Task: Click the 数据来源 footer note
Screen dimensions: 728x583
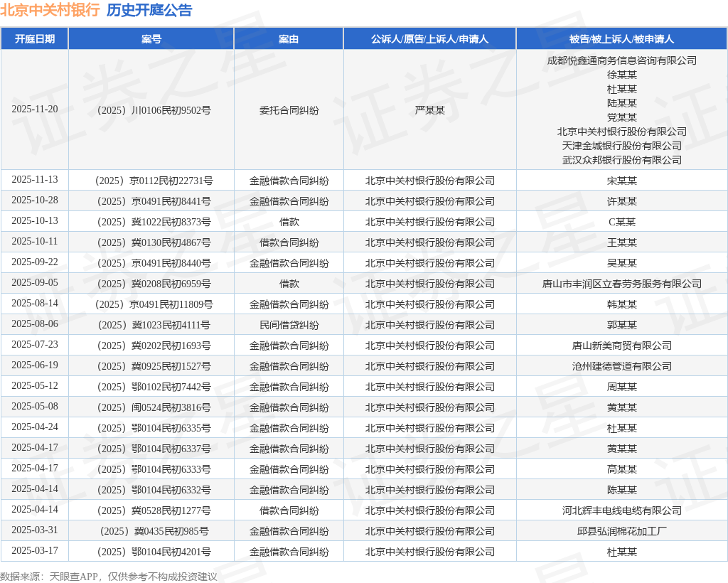Action: (x=109, y=577)
